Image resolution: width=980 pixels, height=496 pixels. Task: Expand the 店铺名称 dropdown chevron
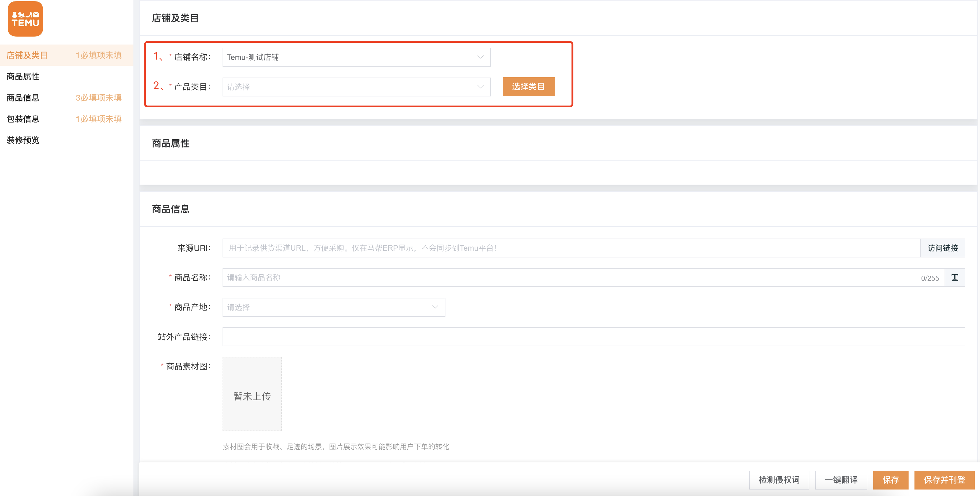point(480,57)
